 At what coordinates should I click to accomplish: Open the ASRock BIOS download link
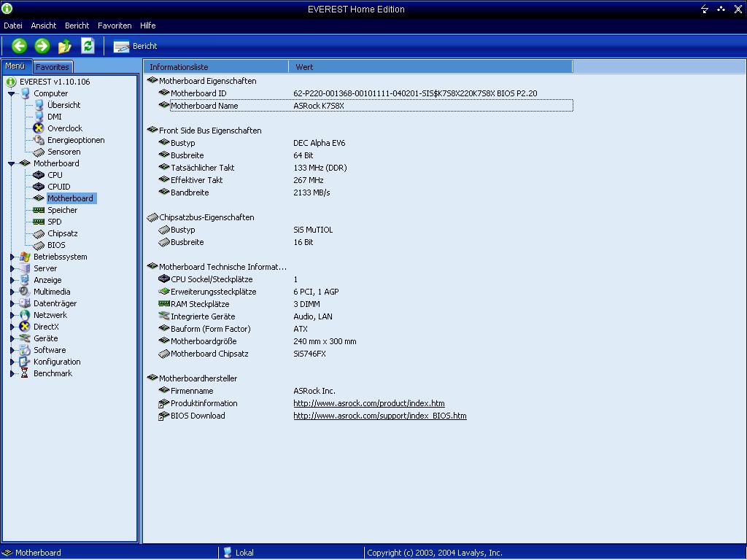(x=379, y=416)
